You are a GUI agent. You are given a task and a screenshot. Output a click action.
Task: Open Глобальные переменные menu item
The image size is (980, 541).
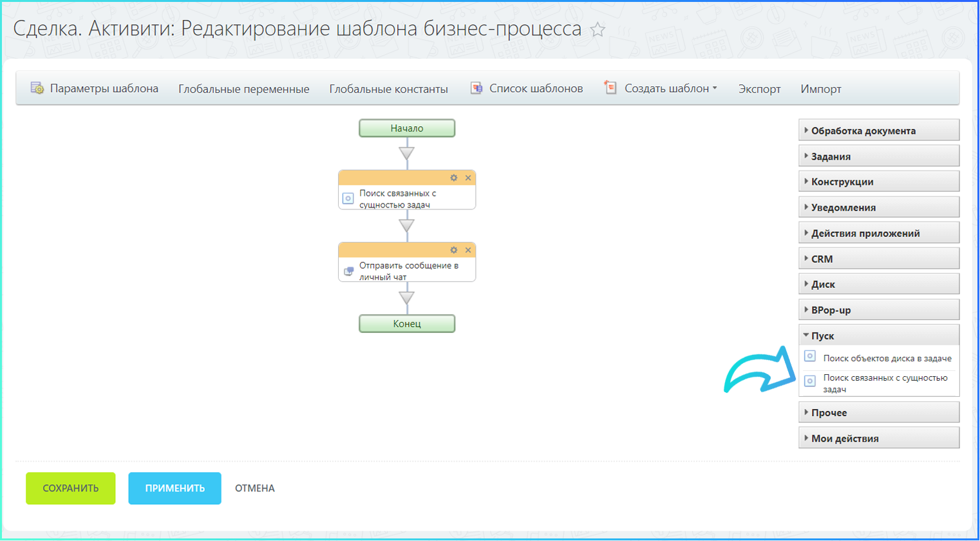[x=243, y=89]
